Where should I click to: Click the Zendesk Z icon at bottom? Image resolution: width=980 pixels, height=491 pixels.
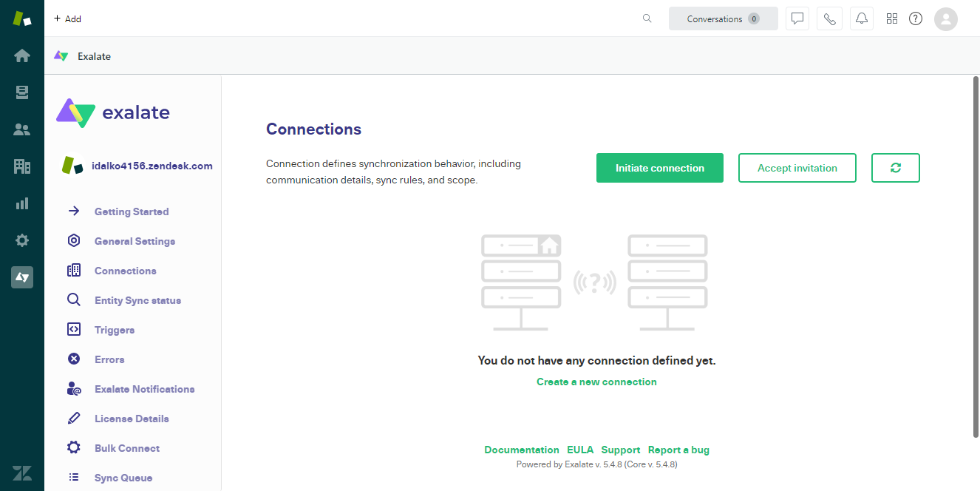point(22,473)
